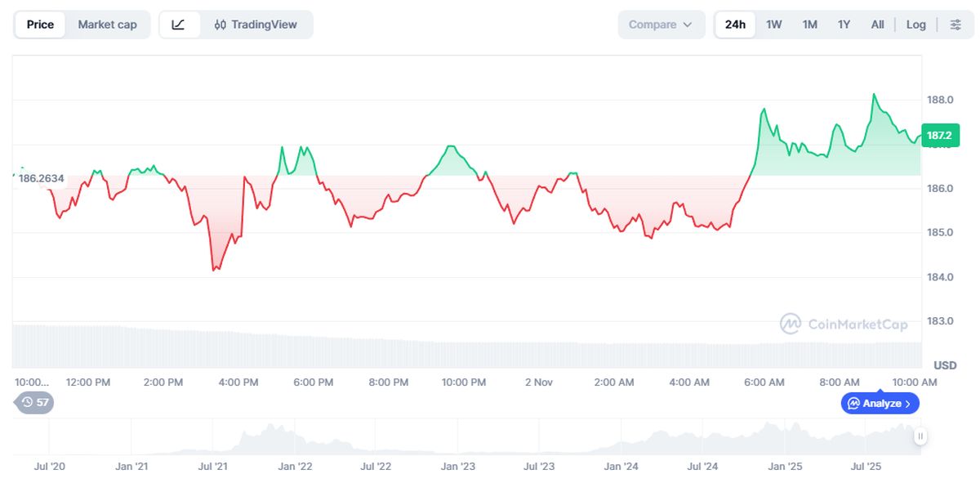Select the 1M time range
Image resolution: width=980 pixels, height=501 pixels.
click(x=809, y=25)
